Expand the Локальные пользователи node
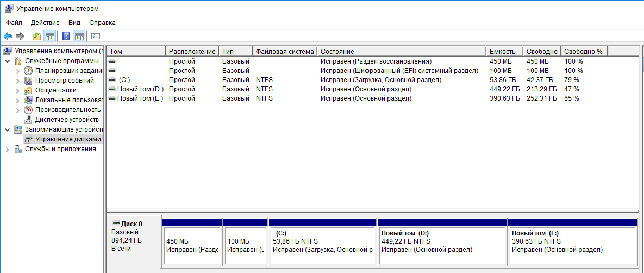 pyautogui.click(x=17, y=100)
